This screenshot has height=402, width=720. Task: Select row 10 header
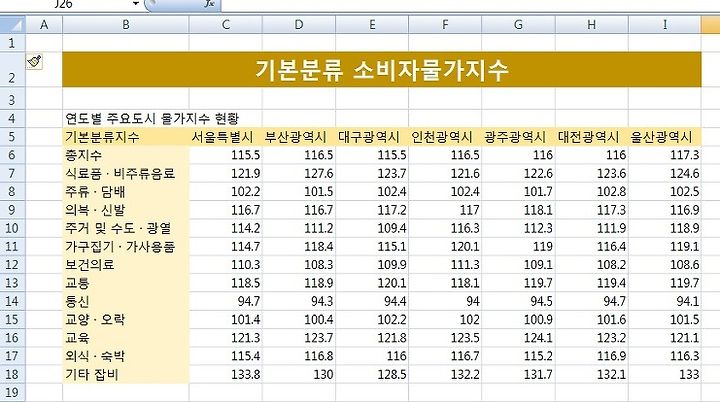coord(12,228)
